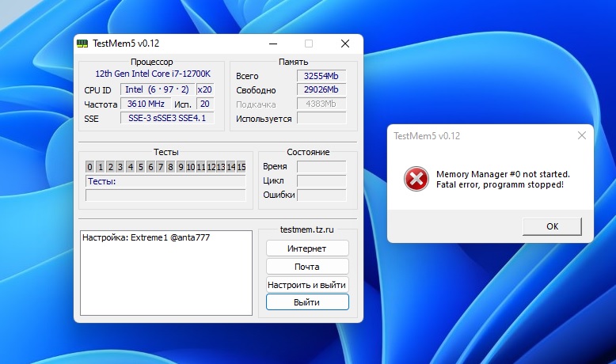Select test box number 1
Screen dimensions: 616x364
(101, 167)
